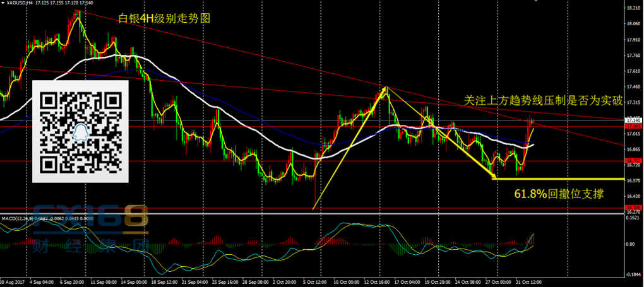Screen dimensions: 644x287
Task: Click the 18.210 price level on the axis
Action: tap(633, 9)
